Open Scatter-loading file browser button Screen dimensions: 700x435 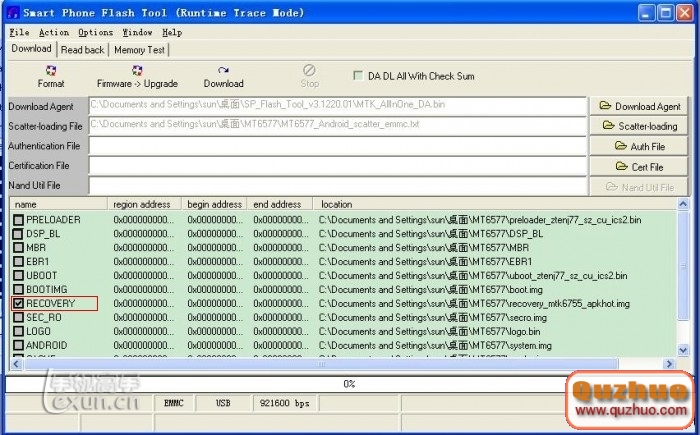(640, 126)
